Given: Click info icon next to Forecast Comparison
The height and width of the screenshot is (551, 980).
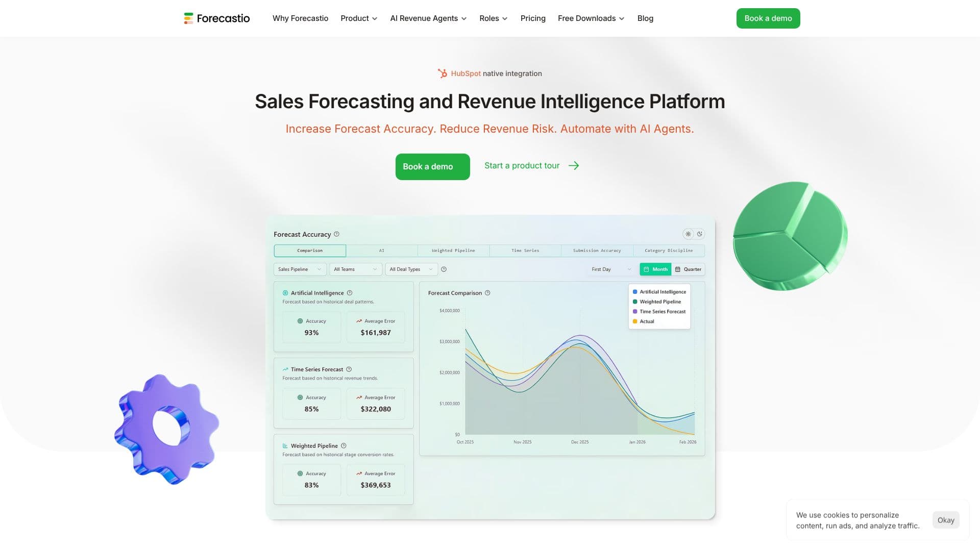Looking at the screenshot, I should (487, 293).
